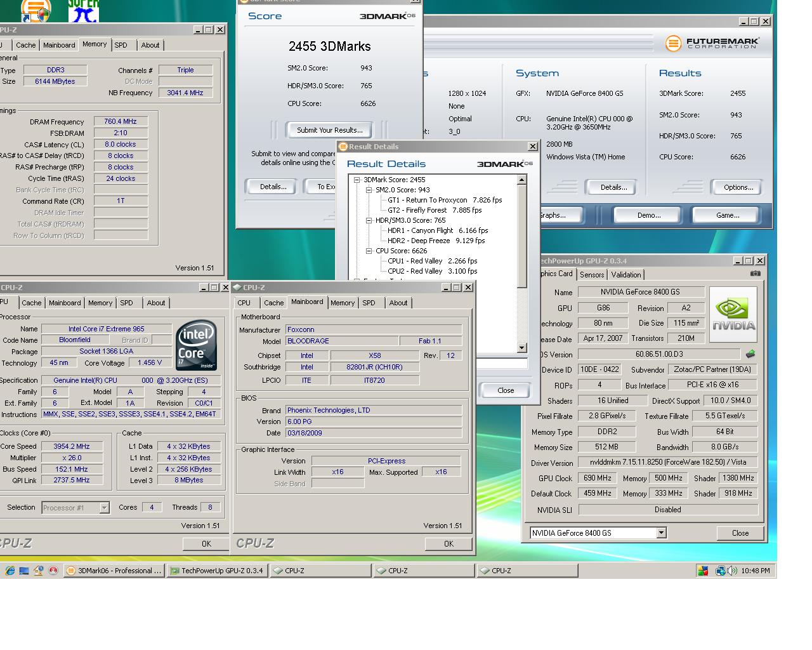
Task: Click the 2455 3DMarks score text
Action: (x=329, y=46)
